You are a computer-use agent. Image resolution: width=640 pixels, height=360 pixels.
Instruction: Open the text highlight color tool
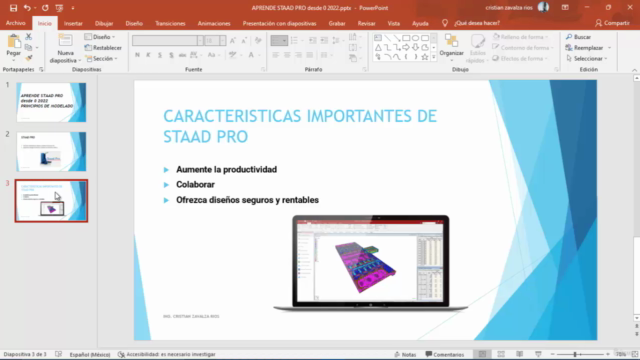point(233,55)
